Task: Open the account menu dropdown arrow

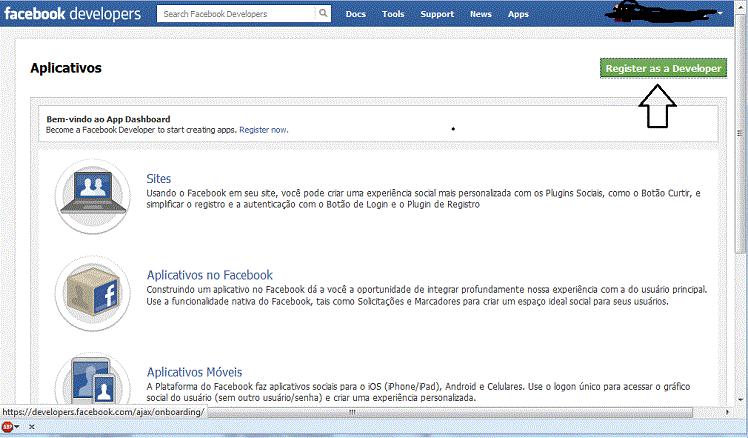Action: (x=720, y=13)
